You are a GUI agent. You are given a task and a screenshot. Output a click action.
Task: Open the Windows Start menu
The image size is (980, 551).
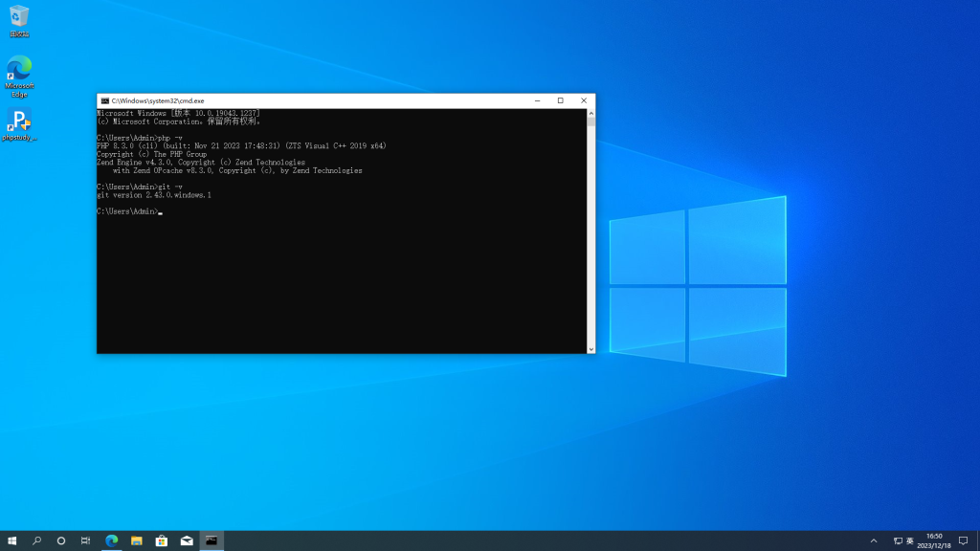[11, 541]
